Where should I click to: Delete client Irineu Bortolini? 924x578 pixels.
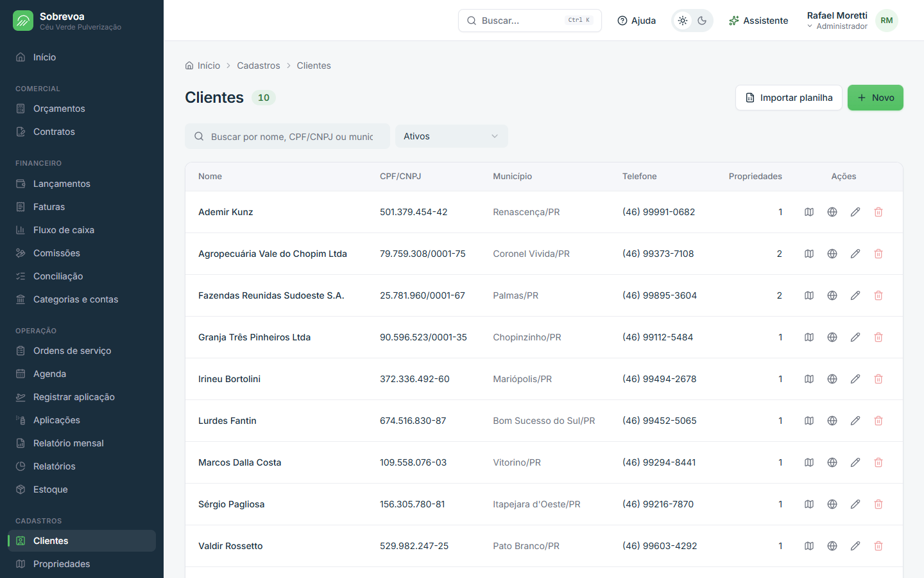(878, 379)
